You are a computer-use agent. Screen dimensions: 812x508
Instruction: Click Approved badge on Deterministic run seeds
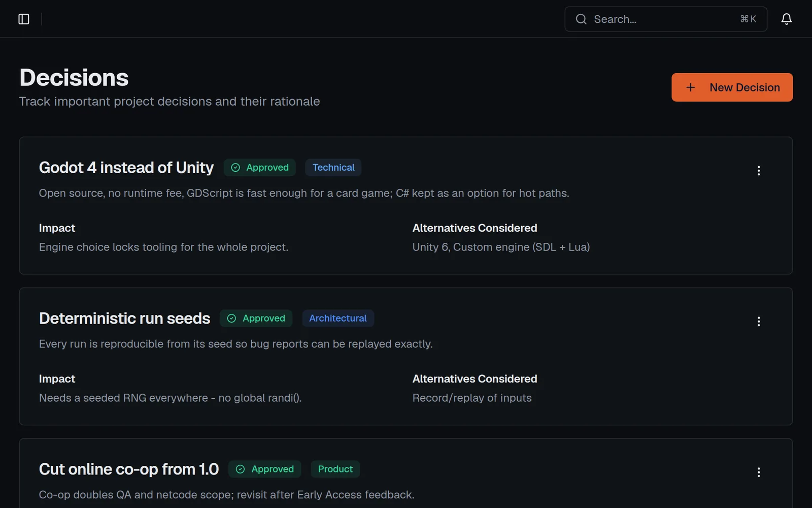click(x=256, y=319)
